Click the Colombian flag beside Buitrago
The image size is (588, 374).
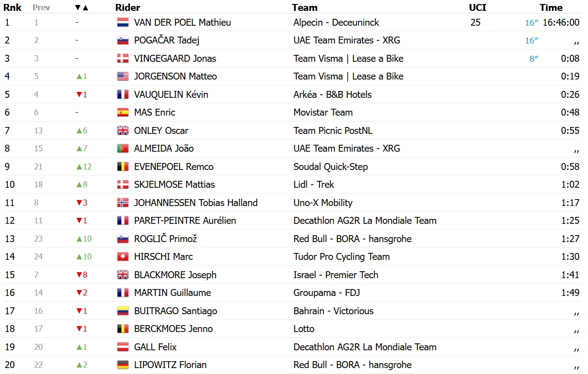pyautogui.click(x=123, y=311)
